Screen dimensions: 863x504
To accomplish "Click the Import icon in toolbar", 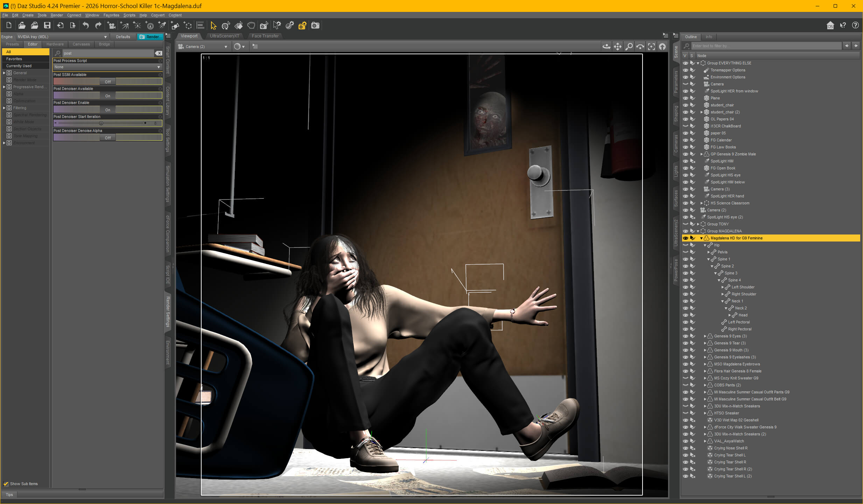I will click(x=60, y=25).
